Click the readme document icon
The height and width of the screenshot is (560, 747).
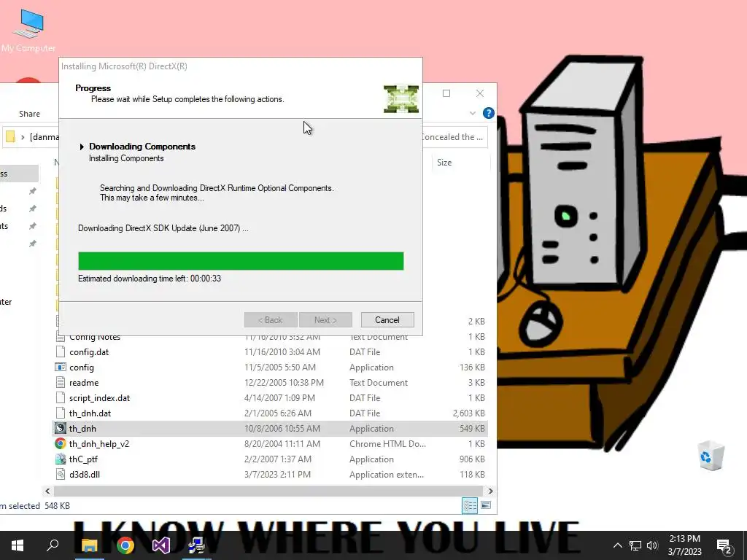click(60, 382)
